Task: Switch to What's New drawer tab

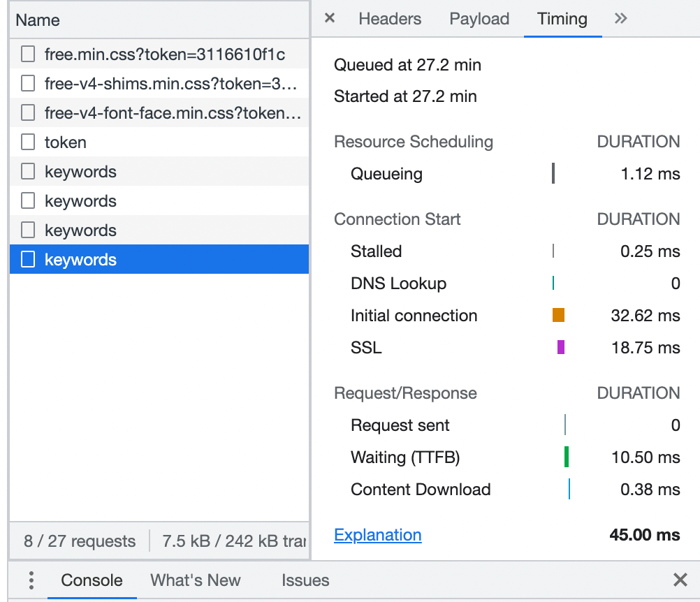Action: tap(196, 580)
